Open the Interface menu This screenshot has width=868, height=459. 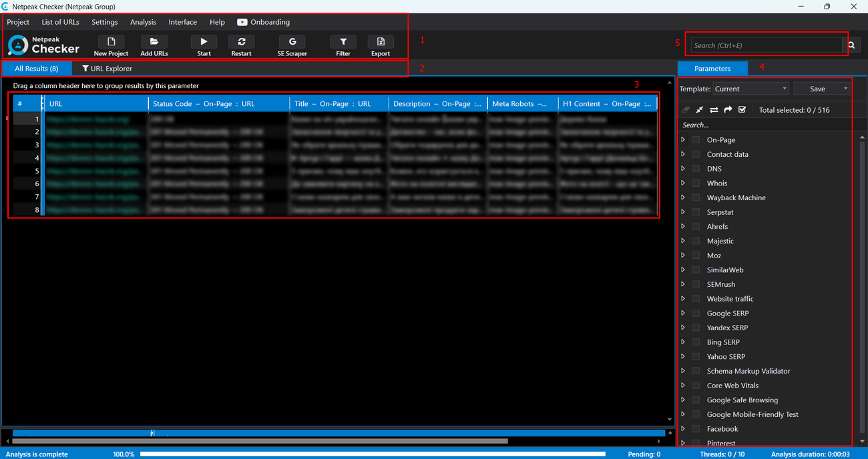tap(183, 22)
